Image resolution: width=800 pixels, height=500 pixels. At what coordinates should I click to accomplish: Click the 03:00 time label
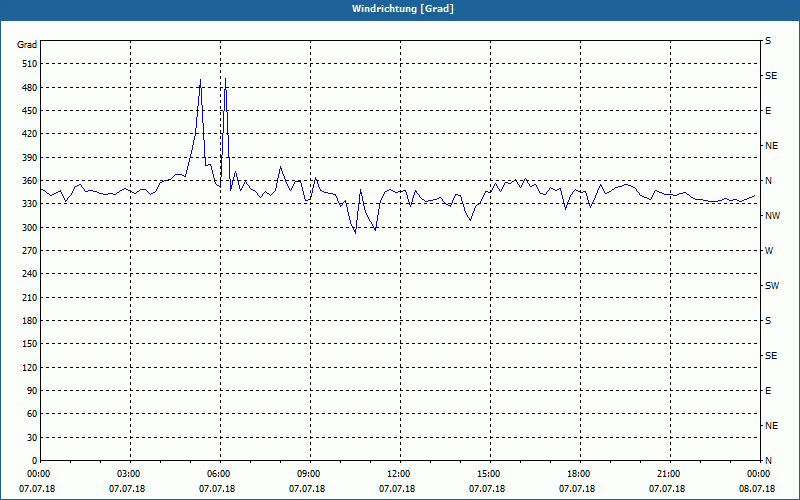click(130, 474)
